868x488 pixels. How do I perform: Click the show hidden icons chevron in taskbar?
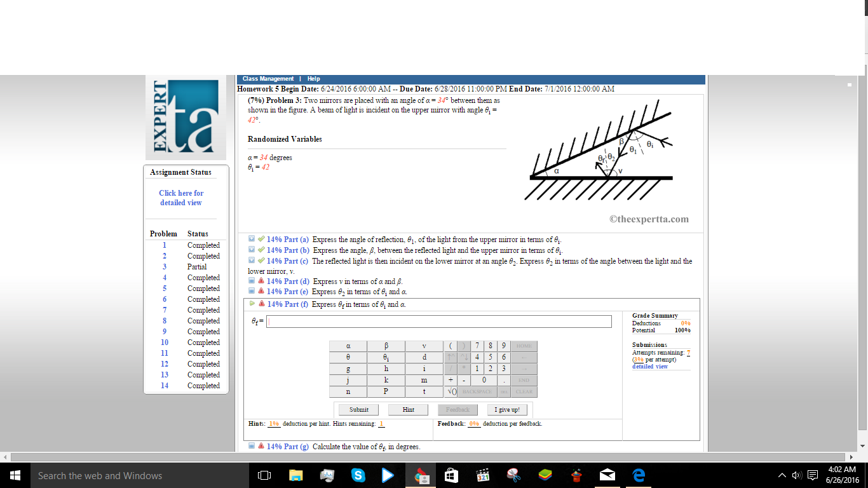(x=782, y=475)
